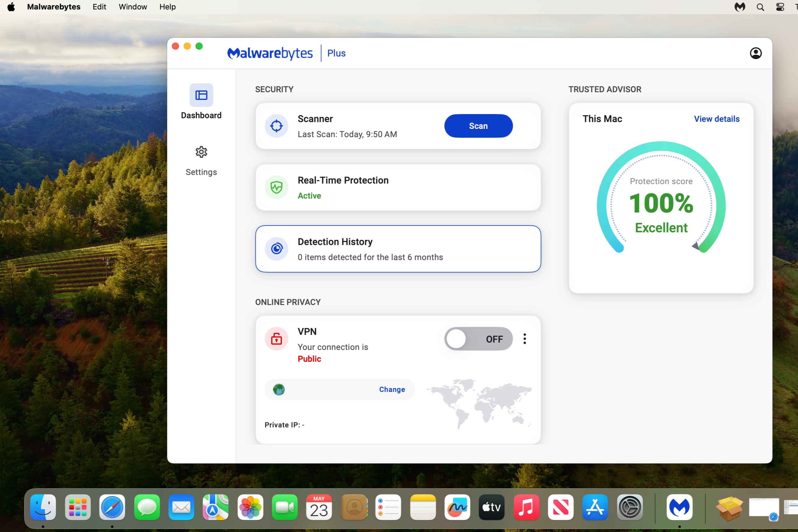798x532 pixels.
Task: Click Malwarebytes icon in the Dock
Action: coord(679,507)
